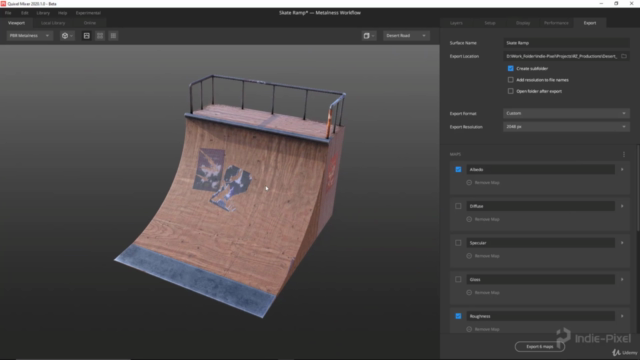Click the viewport render mode cube icon
640x360 pixels.
(x=369, y=36)
